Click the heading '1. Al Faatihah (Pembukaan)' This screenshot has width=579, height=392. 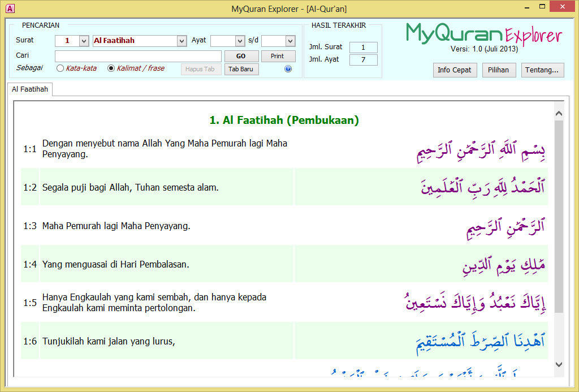pyautogui.click(x=284, y=120)
